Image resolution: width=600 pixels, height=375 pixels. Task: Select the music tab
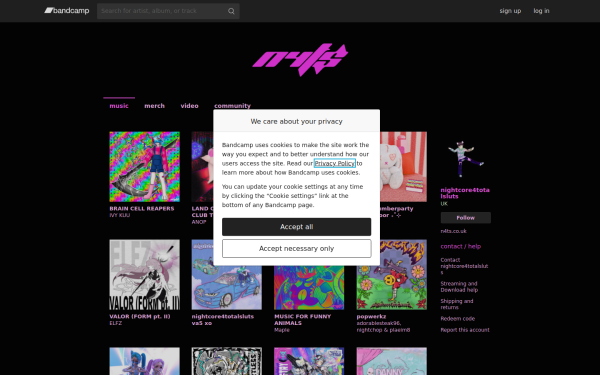[119, 106]
